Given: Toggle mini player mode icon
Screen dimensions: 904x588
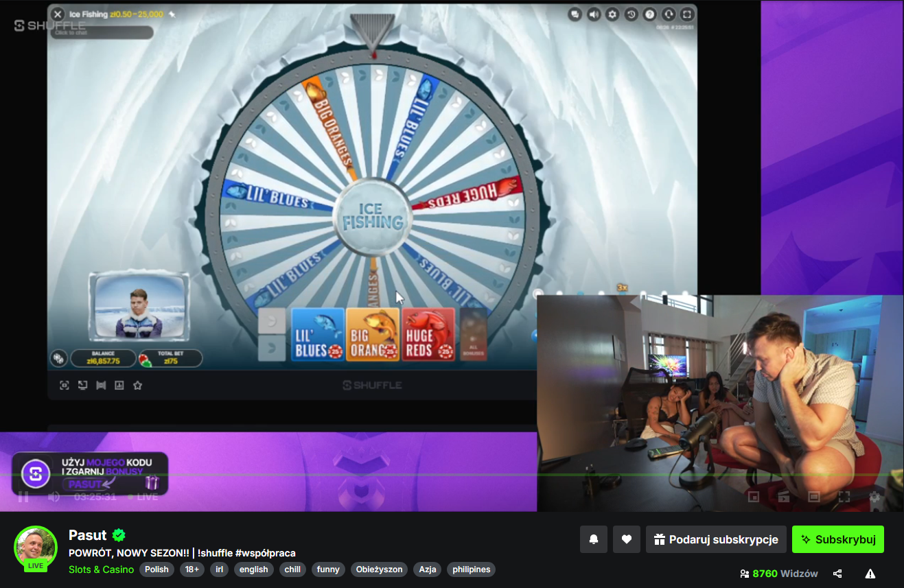Looking at the screenshot, I should [753, 496].
